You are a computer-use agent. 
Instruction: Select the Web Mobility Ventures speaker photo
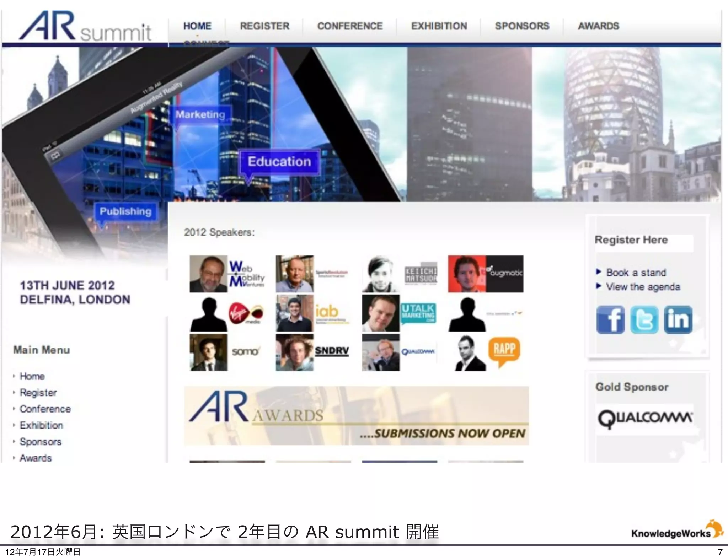(208, 274)
